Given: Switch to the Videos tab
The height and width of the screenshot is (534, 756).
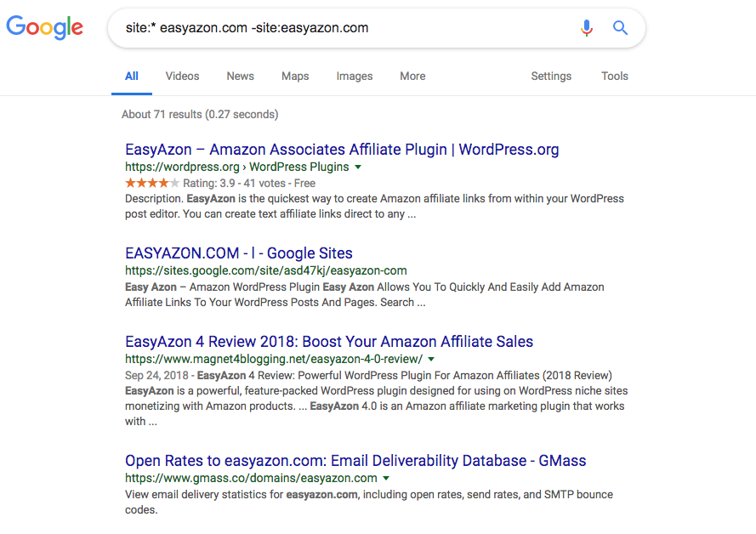Looking at the screenshot, I should pyautogui.click(x=182, y=76).
